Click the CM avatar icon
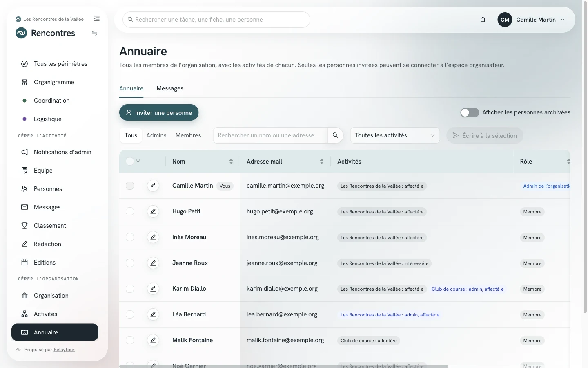The image size is (588, 368). pyautogui.click(x=505, y=20)
